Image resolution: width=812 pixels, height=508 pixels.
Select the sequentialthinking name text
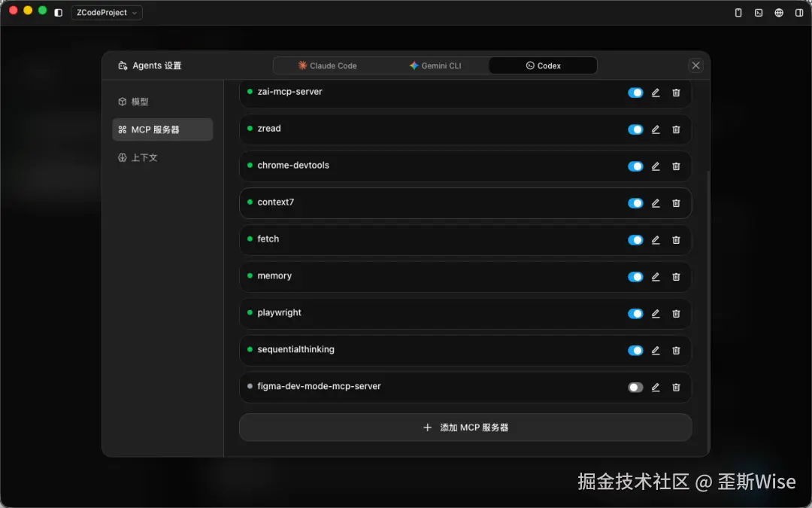point(295,349)
